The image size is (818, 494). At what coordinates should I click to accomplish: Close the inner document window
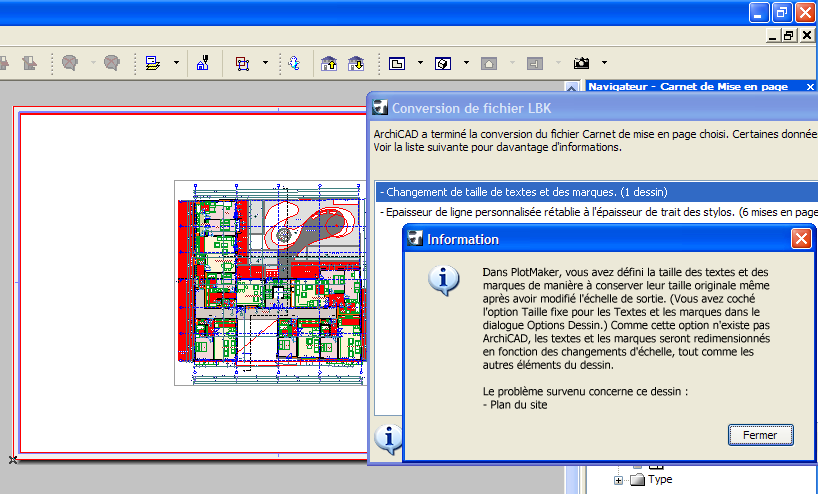coord(807,35)
